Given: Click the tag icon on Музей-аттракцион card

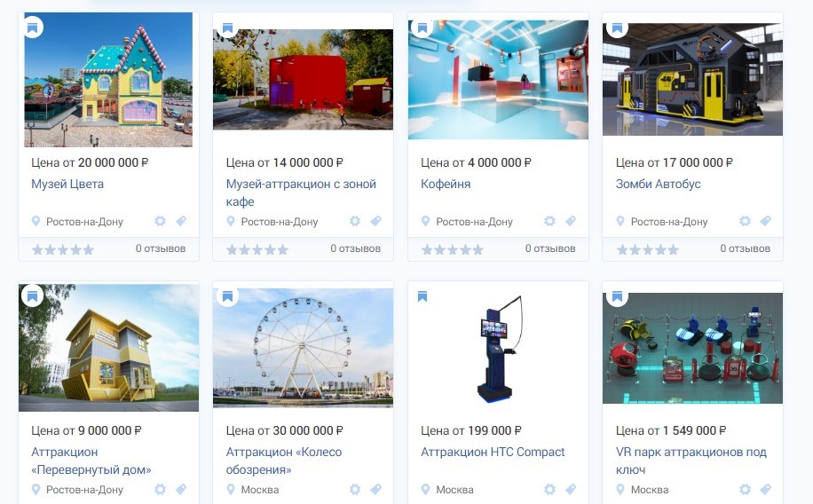Looking at the screenshot, I should pyautogui.click(x=376, y=221).
